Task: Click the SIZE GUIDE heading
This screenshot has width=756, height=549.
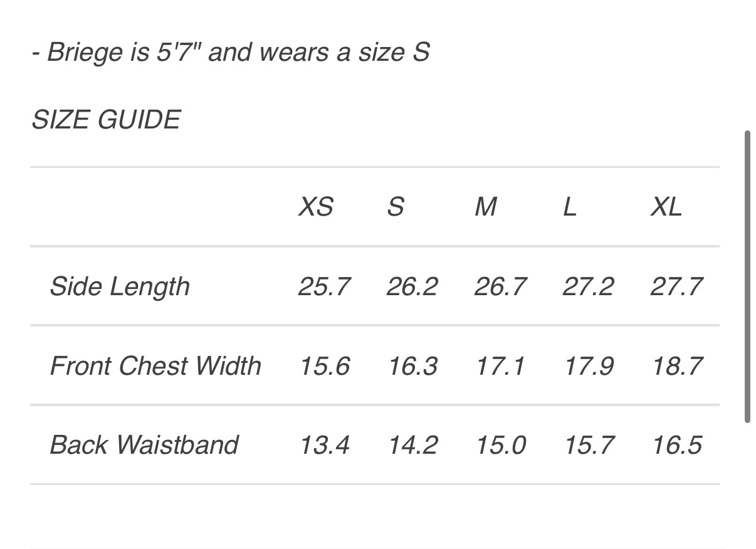Action: 106,120
